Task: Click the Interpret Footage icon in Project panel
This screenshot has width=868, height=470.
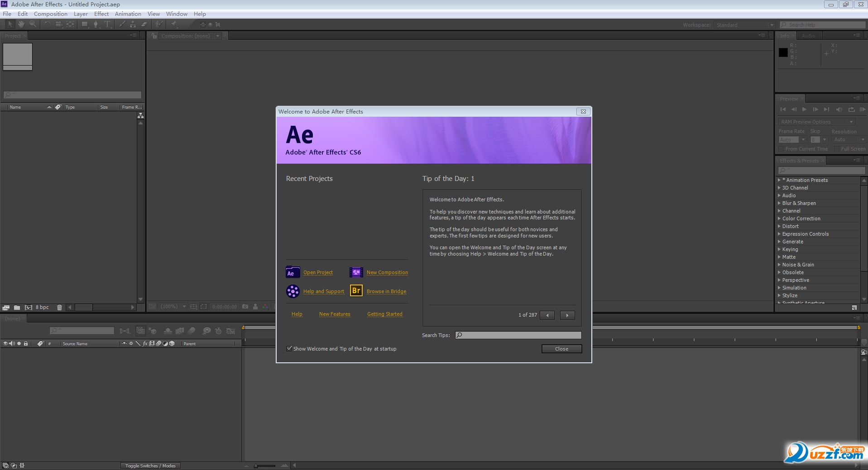Action: [x=6, y=307]
